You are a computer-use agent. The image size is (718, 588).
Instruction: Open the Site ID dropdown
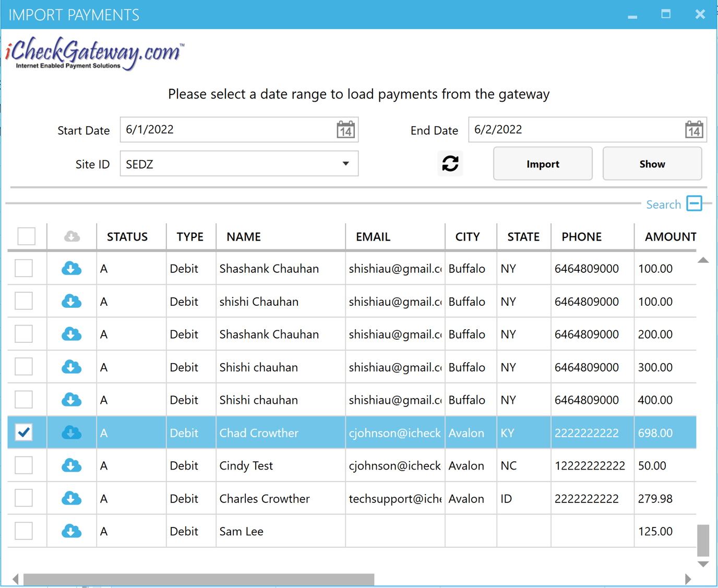[x=345, y=163]
